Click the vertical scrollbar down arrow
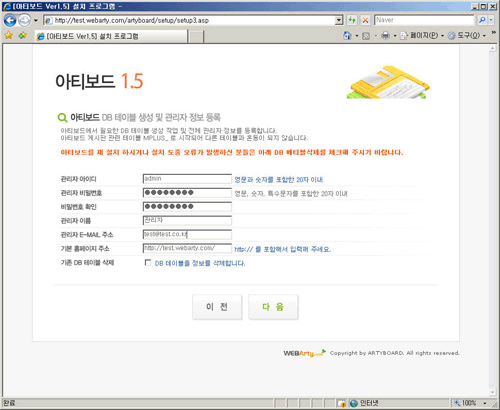500x410 pixels. tap(493, 393)
